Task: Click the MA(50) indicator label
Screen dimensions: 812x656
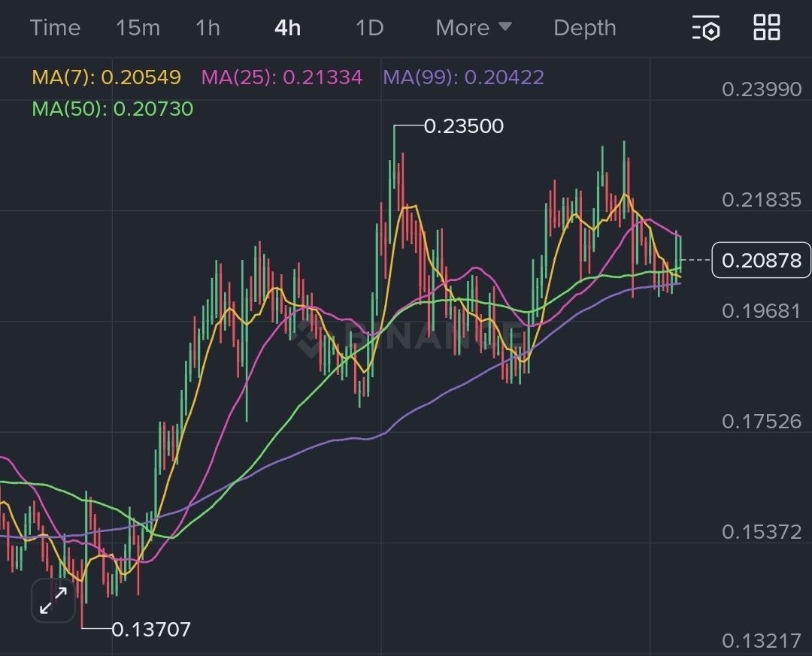Action: point(112,109)
